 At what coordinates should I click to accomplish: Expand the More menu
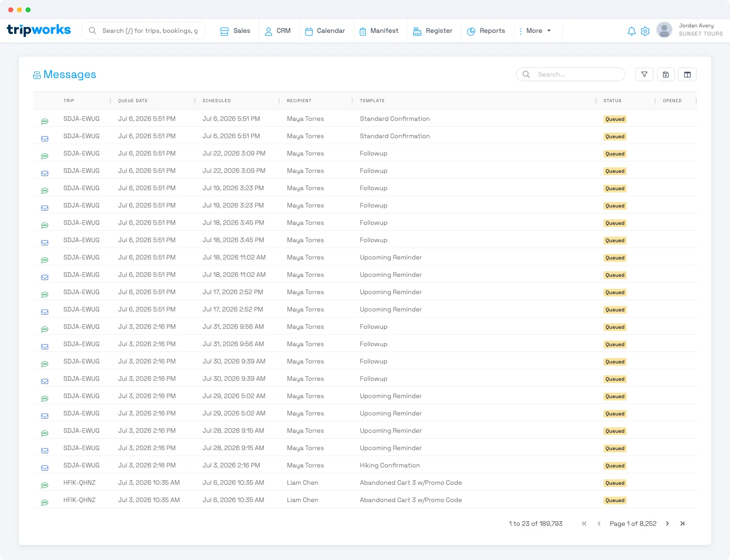pyautogui.click(x=535, y=31)
